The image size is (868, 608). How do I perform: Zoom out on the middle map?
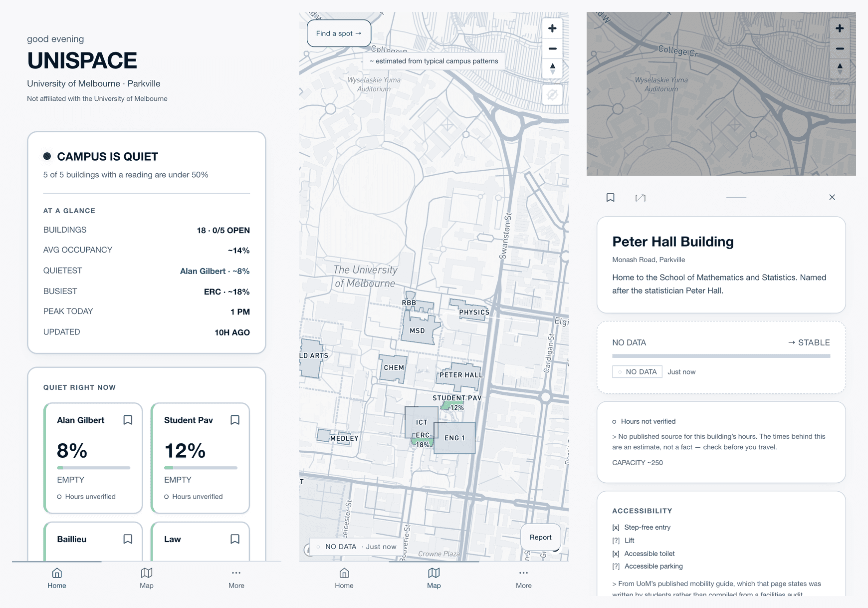tap(552, 48)
